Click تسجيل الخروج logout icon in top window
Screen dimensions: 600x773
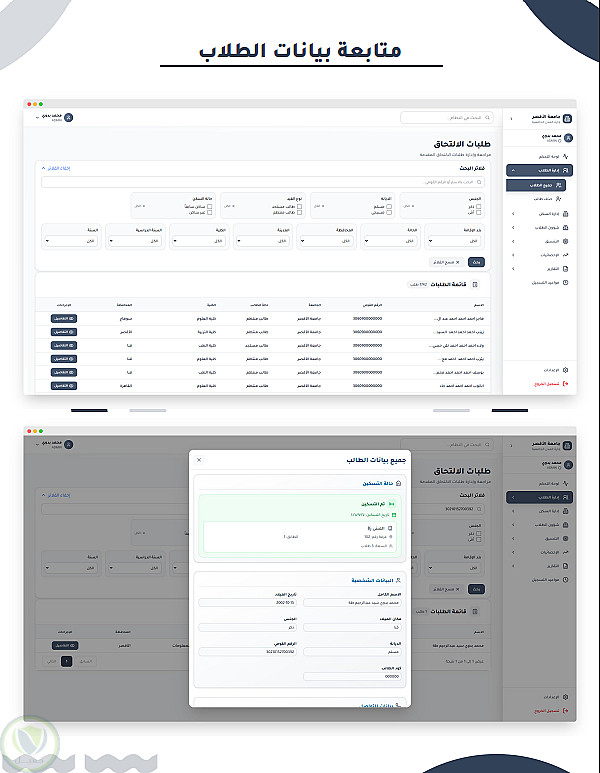click(x=565, y=384)
